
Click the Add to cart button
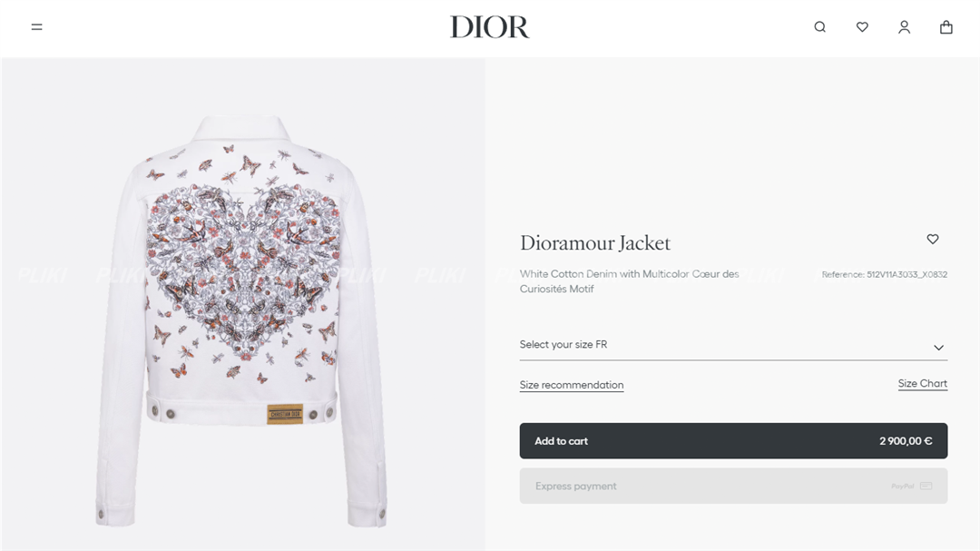coord(733,441)
